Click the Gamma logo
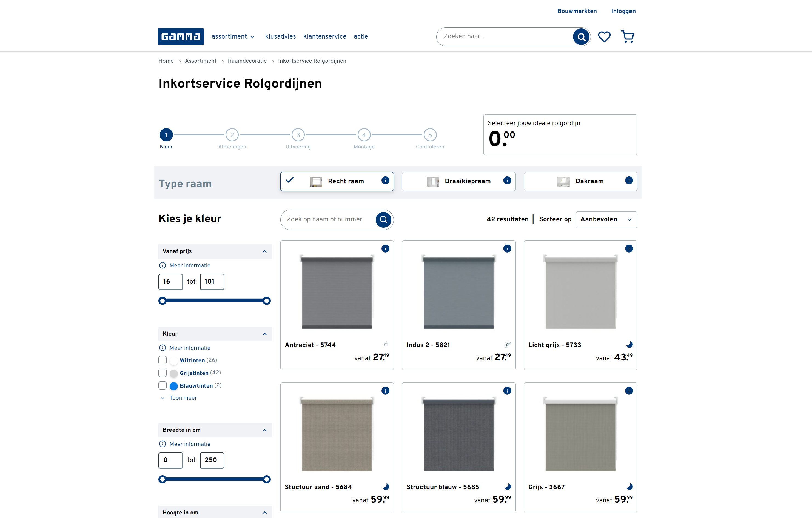The width and height of the screenshot is (812, 518). coord(181,36)
